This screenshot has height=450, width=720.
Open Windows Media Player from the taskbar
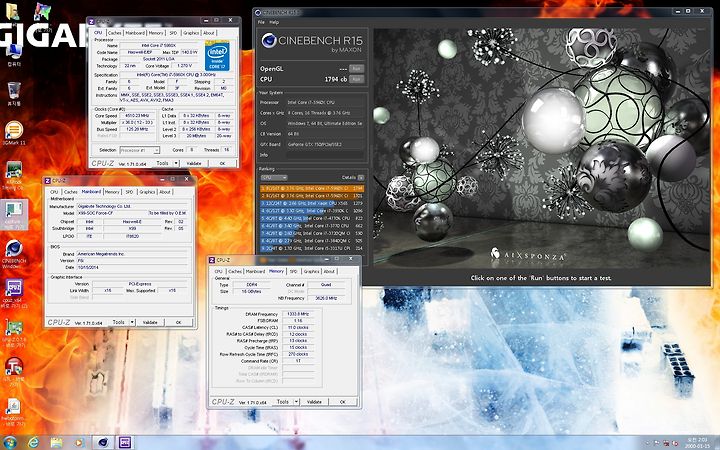[79, 443]
